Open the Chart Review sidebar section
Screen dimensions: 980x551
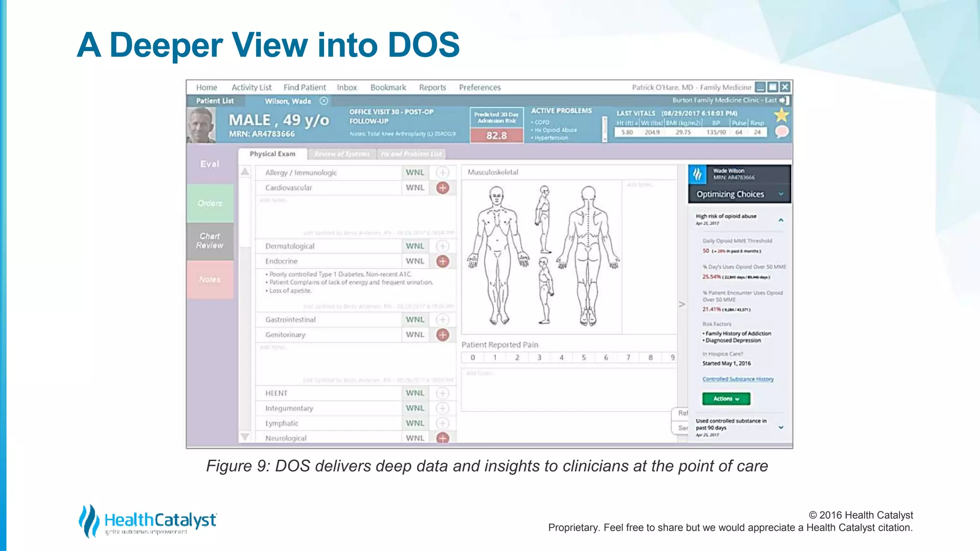click(210, 241)
